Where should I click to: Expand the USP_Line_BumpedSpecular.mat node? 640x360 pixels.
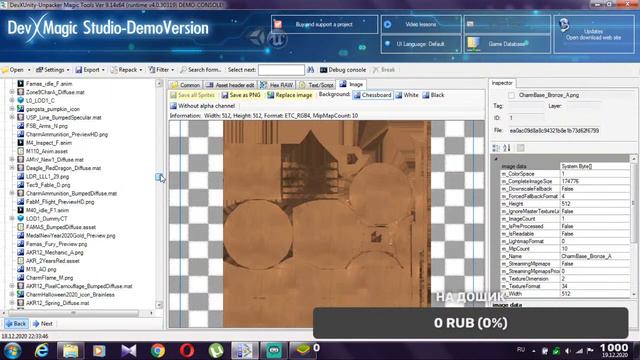(x=12, y=117)
